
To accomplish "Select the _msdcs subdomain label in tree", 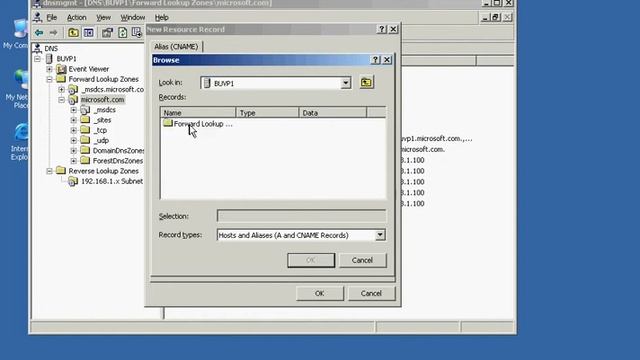I will click(x=105, y=110).
